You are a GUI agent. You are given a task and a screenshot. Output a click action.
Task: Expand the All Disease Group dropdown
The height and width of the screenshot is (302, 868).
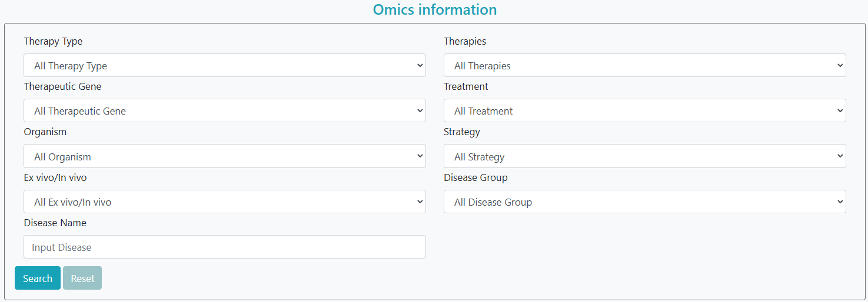pos(645,202)
